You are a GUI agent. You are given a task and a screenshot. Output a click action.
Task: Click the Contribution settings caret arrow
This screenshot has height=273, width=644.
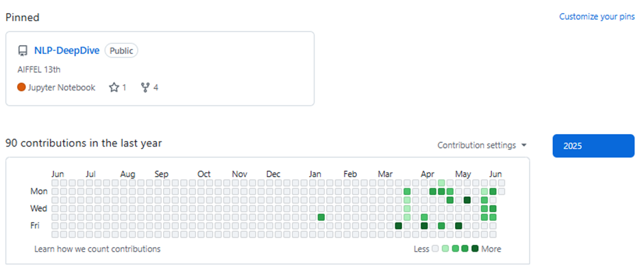523,146
